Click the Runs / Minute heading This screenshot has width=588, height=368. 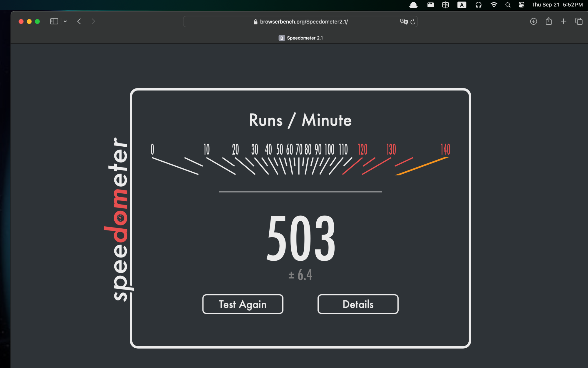click(x=300, y=120)
